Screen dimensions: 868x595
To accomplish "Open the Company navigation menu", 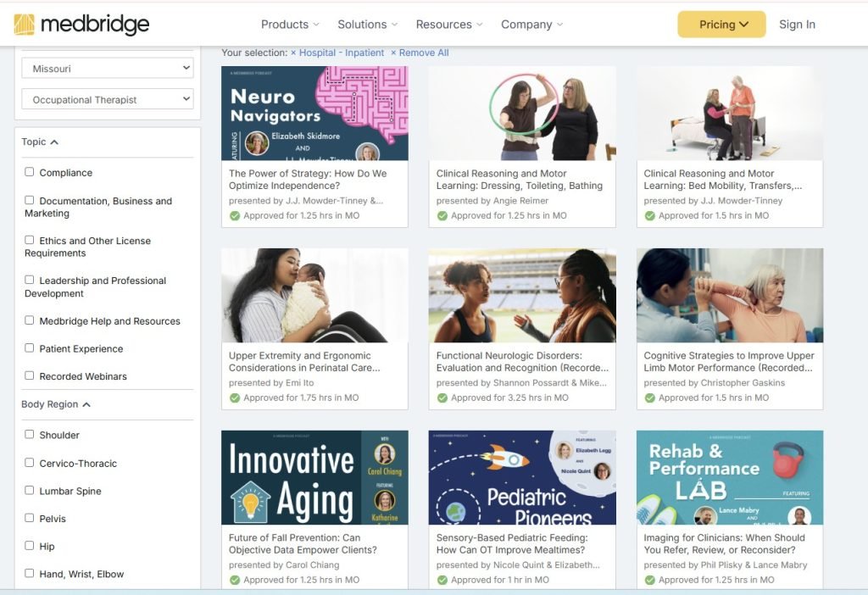I will (x=532, y=25).
